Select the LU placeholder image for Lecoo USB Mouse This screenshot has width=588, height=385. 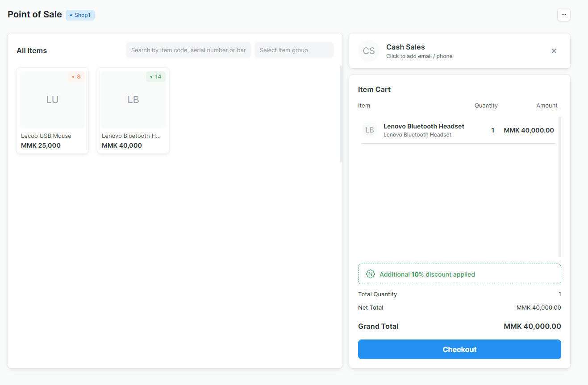click(52, 99)
